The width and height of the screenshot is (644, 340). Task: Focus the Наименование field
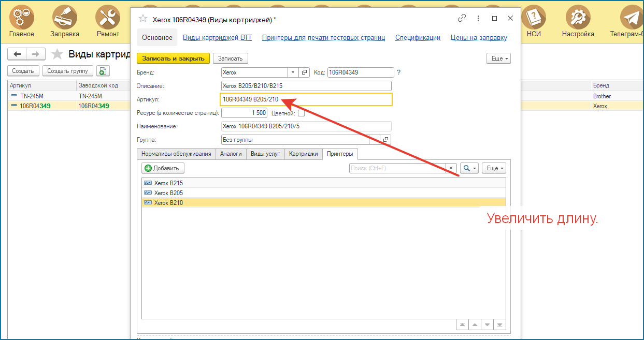click(306, 126)
